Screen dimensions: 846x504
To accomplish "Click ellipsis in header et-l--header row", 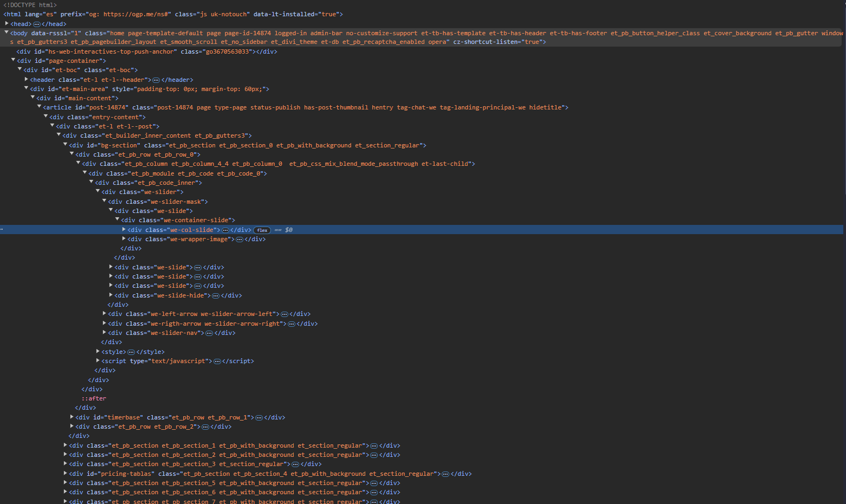I will [x=156, y=80].
